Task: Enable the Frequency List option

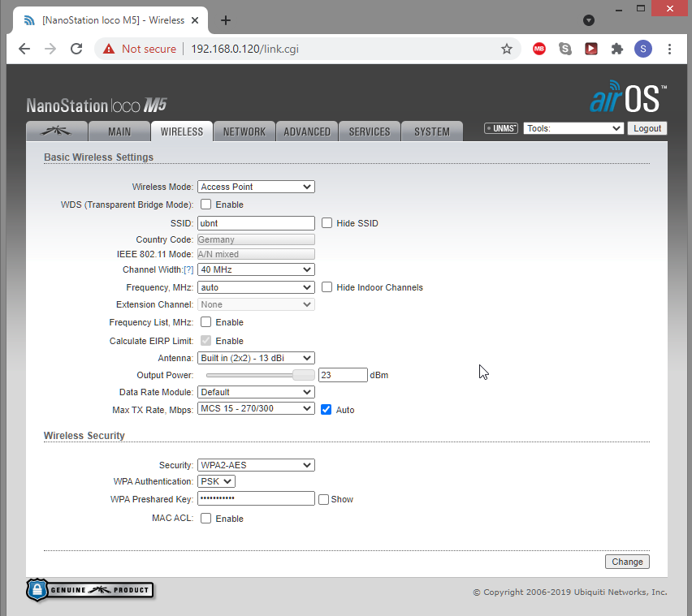Action: (205, 322)
